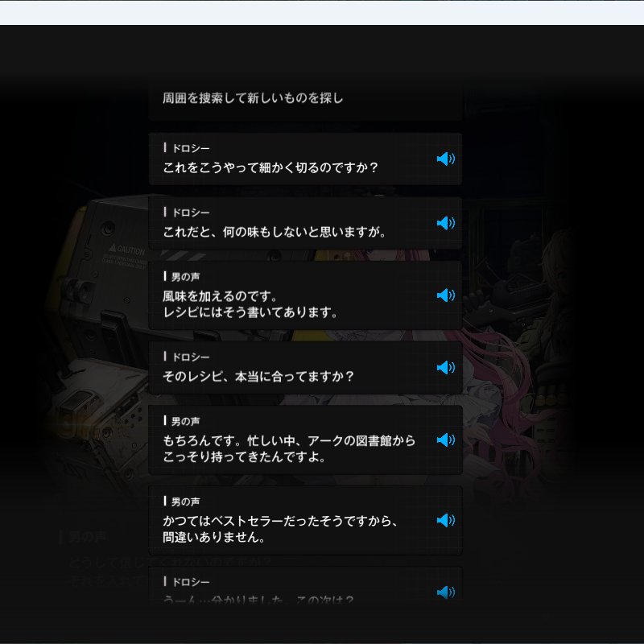The height and width of the screenshot is (644, 644).
Task: Play voice for bottom ドロシー "うーん" line
Action: [x=446, y=592]
